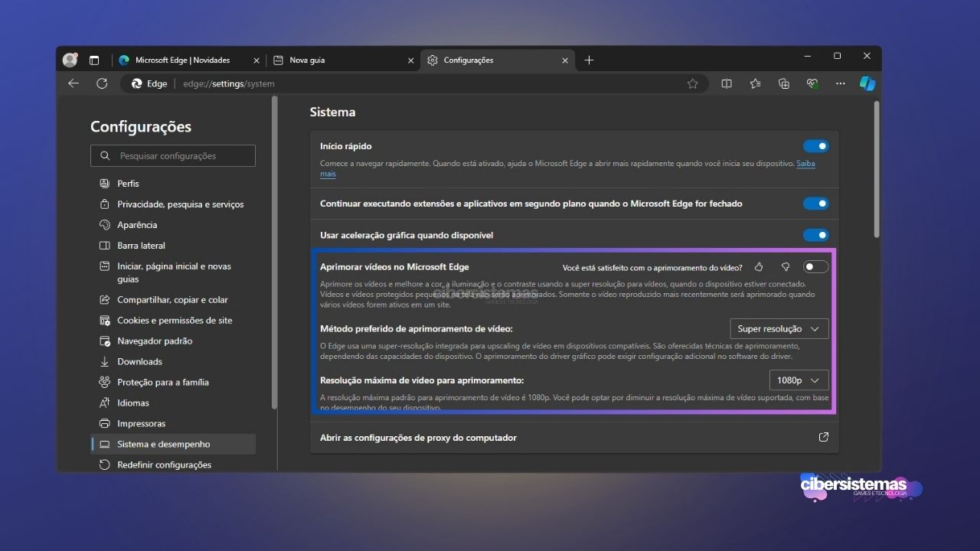
Task: Open the Copilot icon
Action: (867, 83)
